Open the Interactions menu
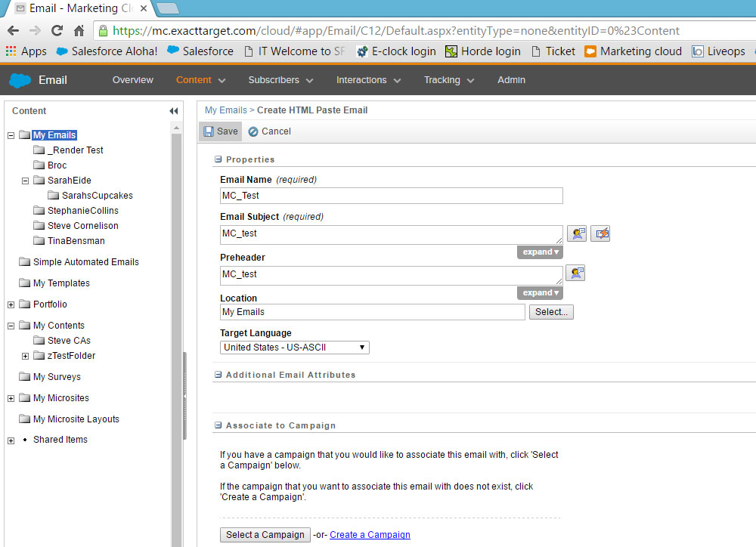The height and width of the screenshot is (547, 756). coord(368,80)
